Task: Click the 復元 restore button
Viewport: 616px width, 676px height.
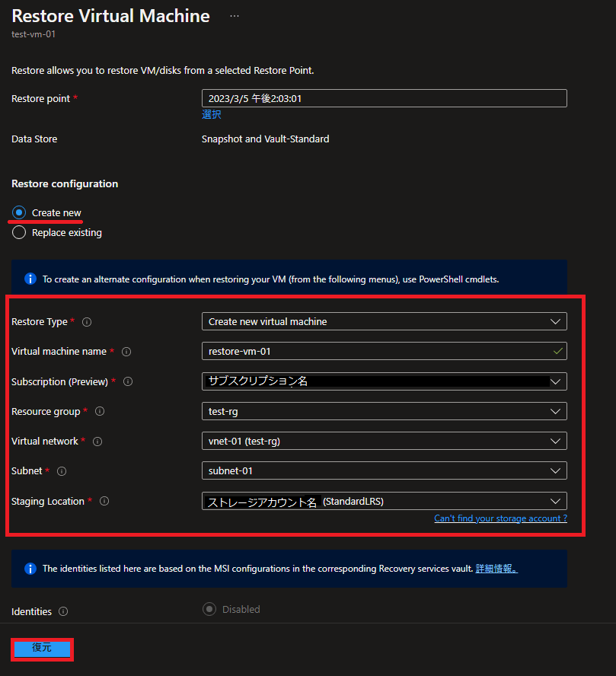Action: [x=42, y=649]
